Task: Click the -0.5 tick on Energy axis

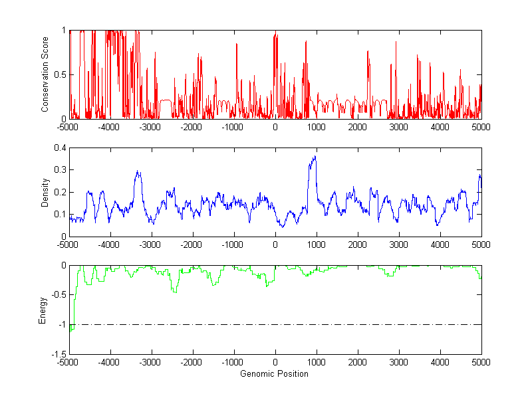Action: [x=57, y=295]
